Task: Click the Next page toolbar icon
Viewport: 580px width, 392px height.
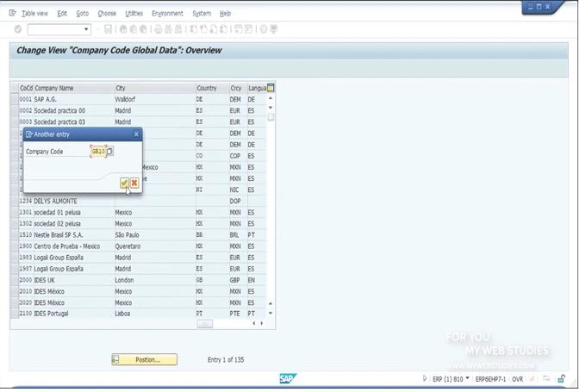Action: [x=214, y=29]
